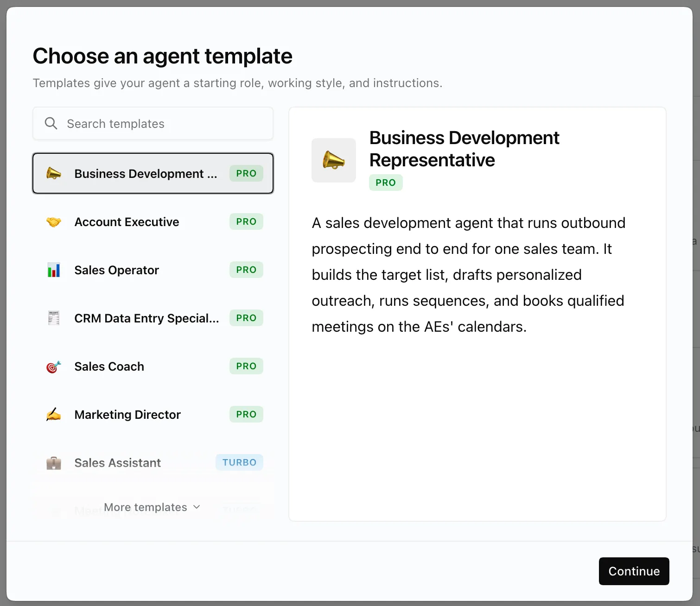Click the subtitle about templates giving starting role

click(237, 83)
